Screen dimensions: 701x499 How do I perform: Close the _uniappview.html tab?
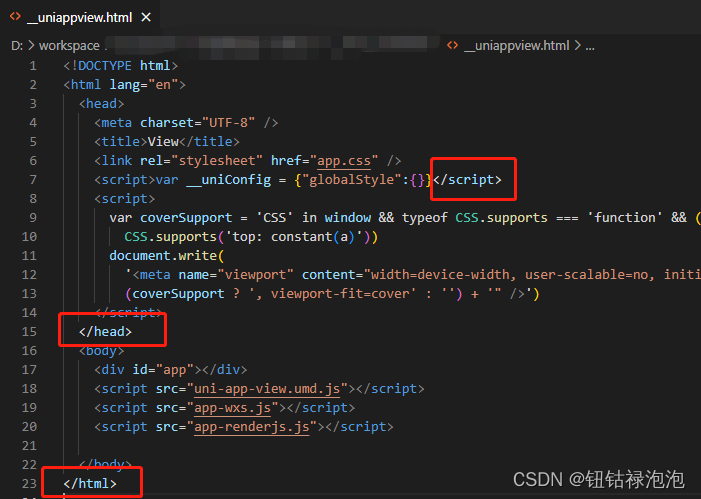tap(146, 17)
